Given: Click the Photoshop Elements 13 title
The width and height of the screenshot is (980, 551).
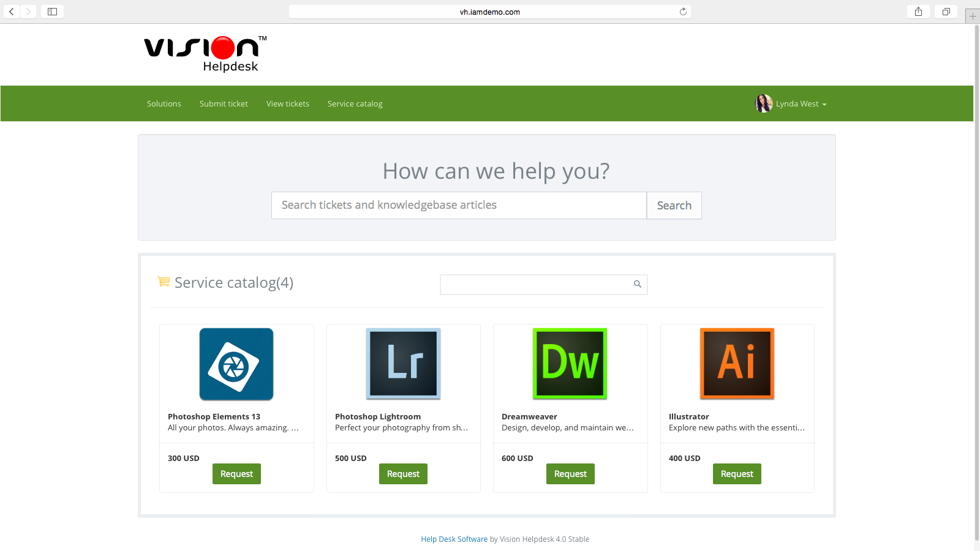Looking at the screenshot, I should [x=214, y=416].
